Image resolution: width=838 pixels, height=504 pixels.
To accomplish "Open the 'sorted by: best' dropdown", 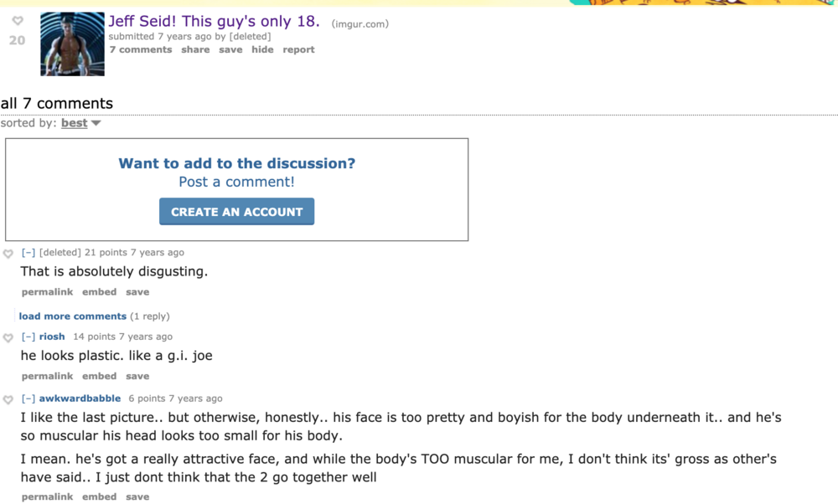I will click(80, 123).
